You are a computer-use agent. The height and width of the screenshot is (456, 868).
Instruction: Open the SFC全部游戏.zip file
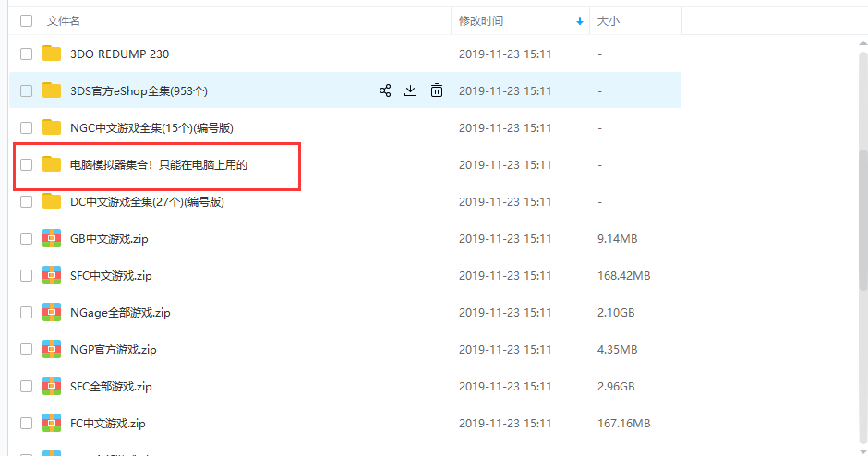111,386
